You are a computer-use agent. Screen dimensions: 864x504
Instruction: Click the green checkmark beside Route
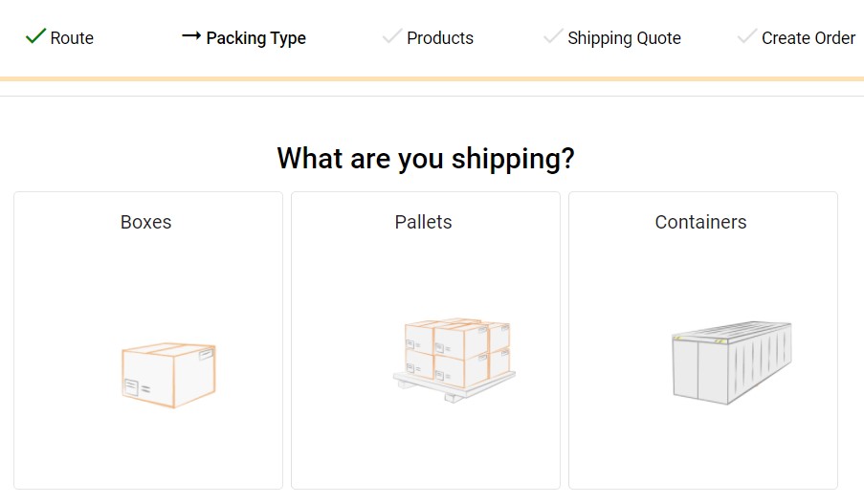[35, 35]
